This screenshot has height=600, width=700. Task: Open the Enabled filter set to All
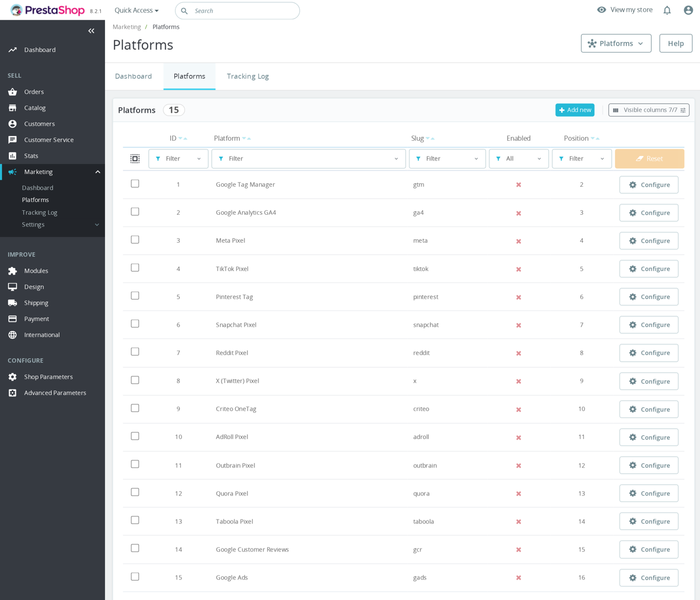[x=519, y=159]
